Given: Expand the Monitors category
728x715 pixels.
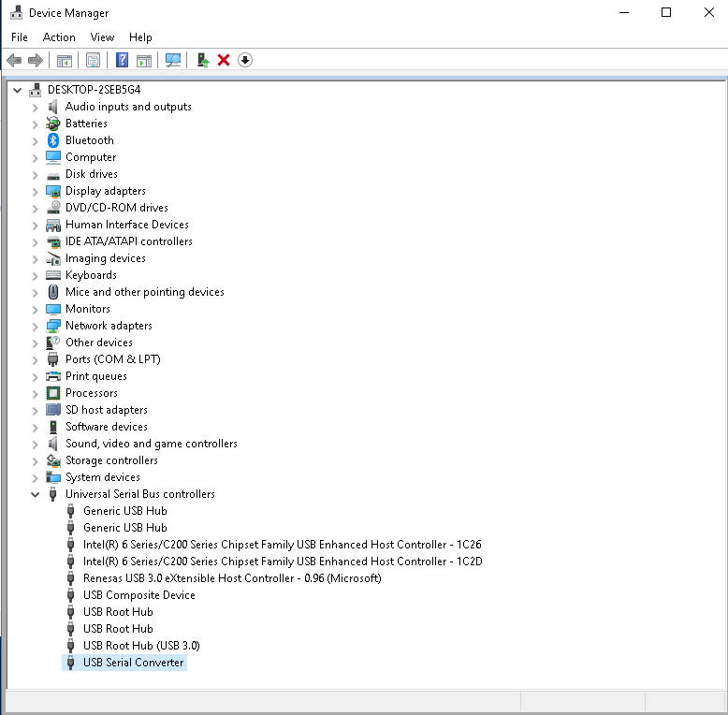Looking at the screenshot, I should pyautogui.click(x=36, y=309).
